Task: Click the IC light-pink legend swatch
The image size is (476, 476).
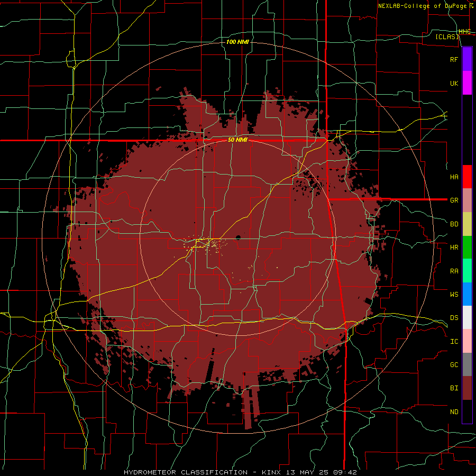Action: tap(467, 341)
